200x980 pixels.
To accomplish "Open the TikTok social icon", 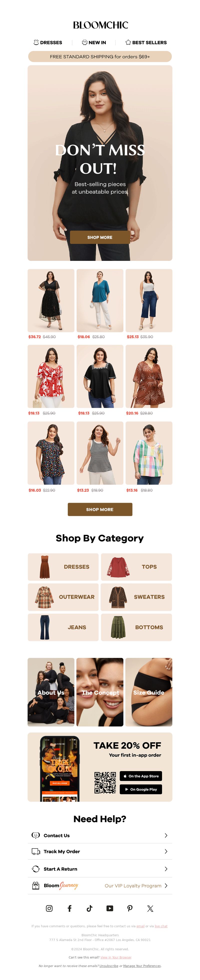I will tap(89, 908).
